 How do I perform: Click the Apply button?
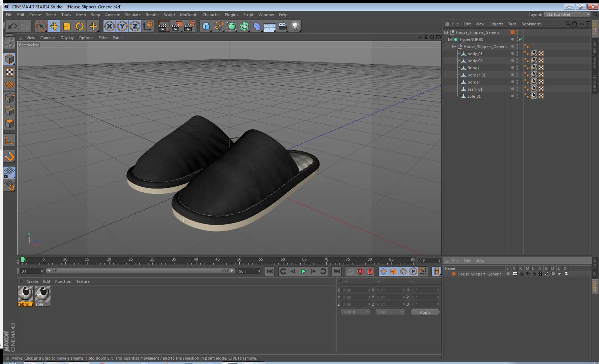click(425, 312)
